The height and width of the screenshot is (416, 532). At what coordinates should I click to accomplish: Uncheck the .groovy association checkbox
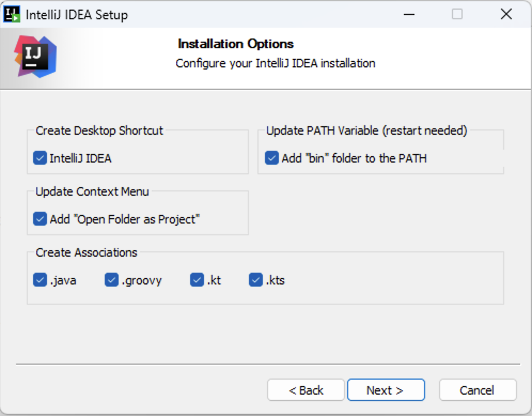pos(112,280)
